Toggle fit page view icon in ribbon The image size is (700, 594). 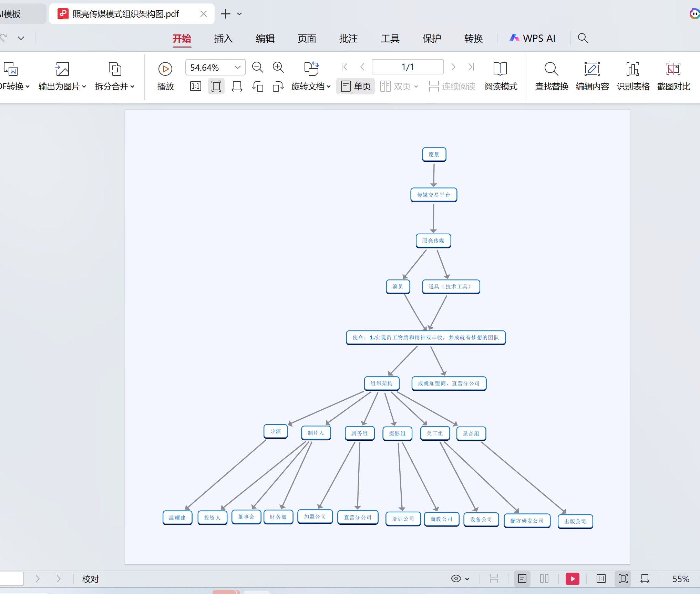coord(216,86)
